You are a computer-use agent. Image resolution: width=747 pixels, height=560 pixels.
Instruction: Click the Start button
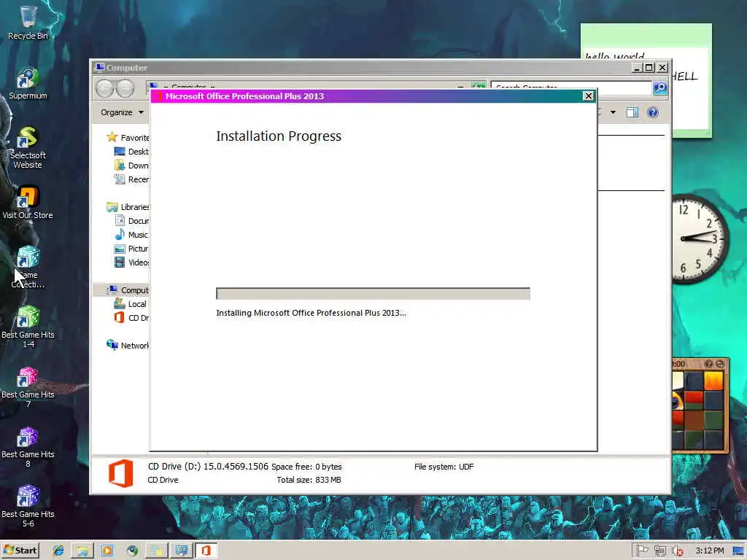click(20, 551)
